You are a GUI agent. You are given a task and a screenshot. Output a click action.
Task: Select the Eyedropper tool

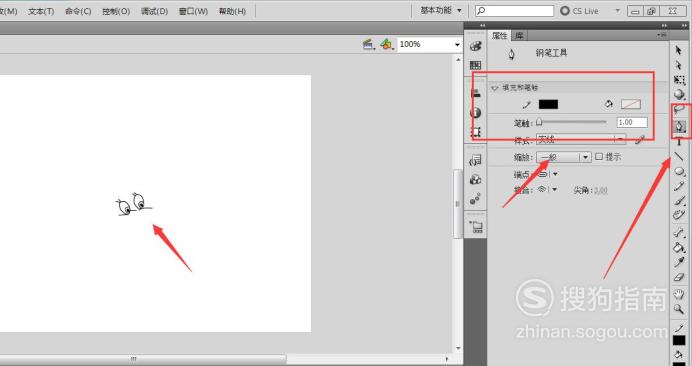pyautogui.click(x=679, y=262)
